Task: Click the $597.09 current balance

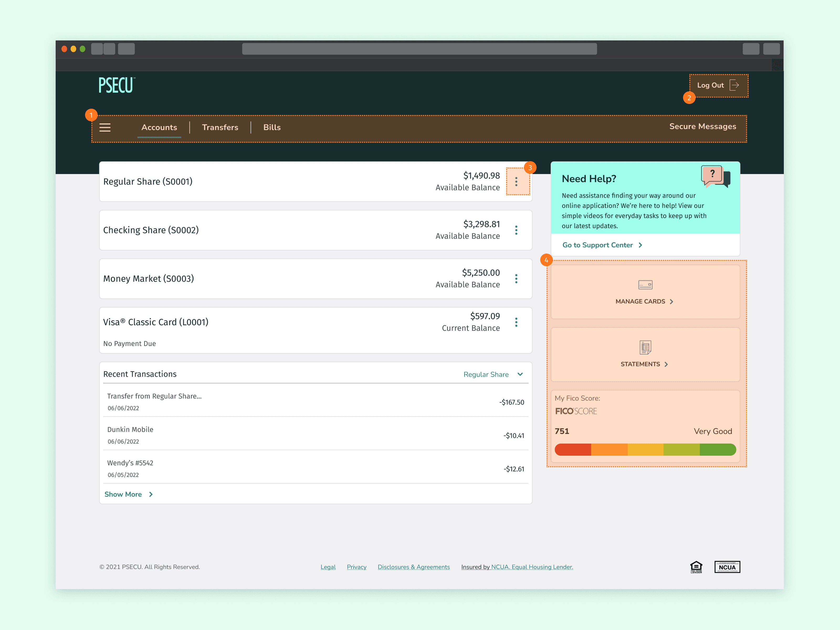Action: click(x=485, y=316)
